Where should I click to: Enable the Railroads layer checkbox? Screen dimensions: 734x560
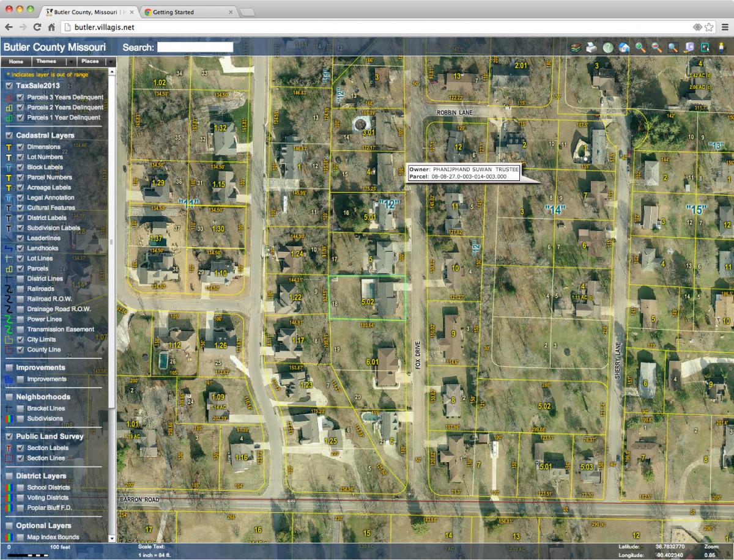click(x=21, y=289)
